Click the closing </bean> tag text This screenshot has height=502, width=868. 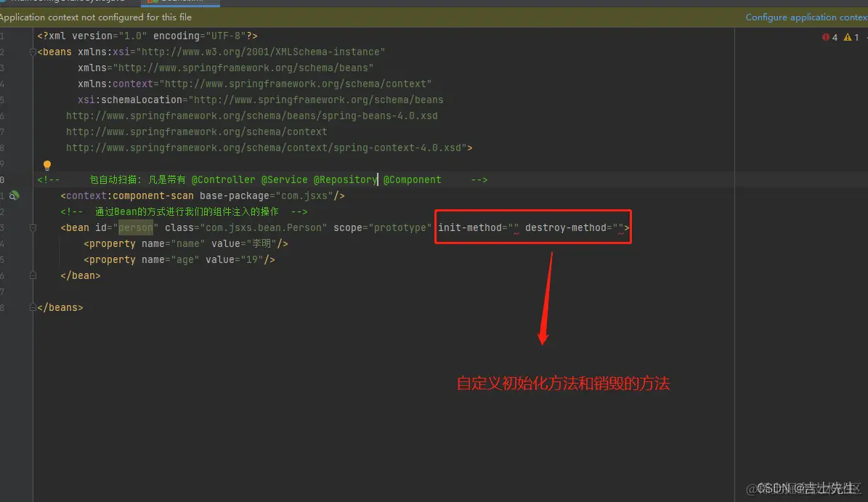(81, 275)
